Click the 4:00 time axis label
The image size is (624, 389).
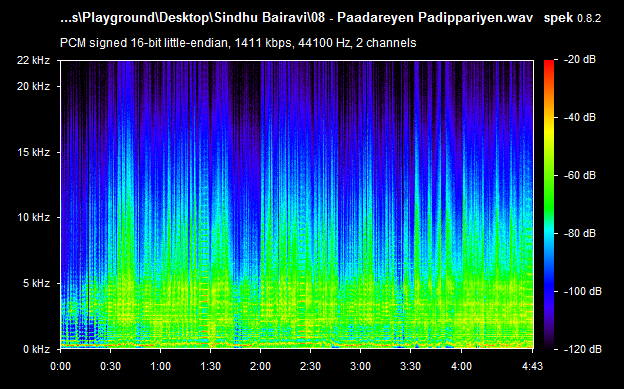click(461, 366)
